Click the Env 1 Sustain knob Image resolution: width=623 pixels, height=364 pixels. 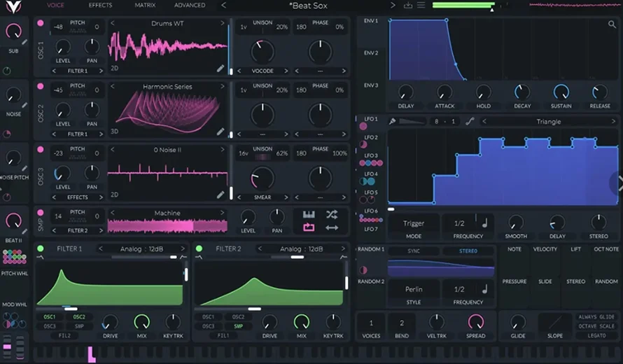tap(561, 92)
